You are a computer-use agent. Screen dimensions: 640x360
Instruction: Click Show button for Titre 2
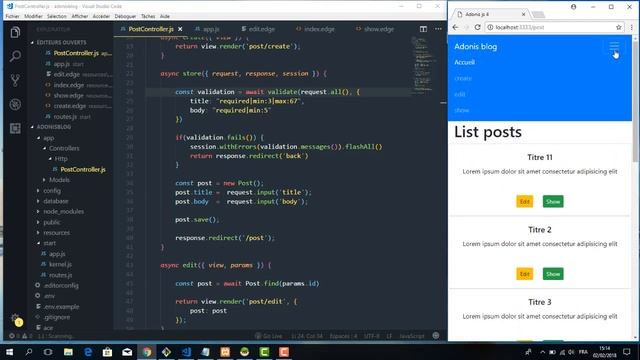point(553,274)
